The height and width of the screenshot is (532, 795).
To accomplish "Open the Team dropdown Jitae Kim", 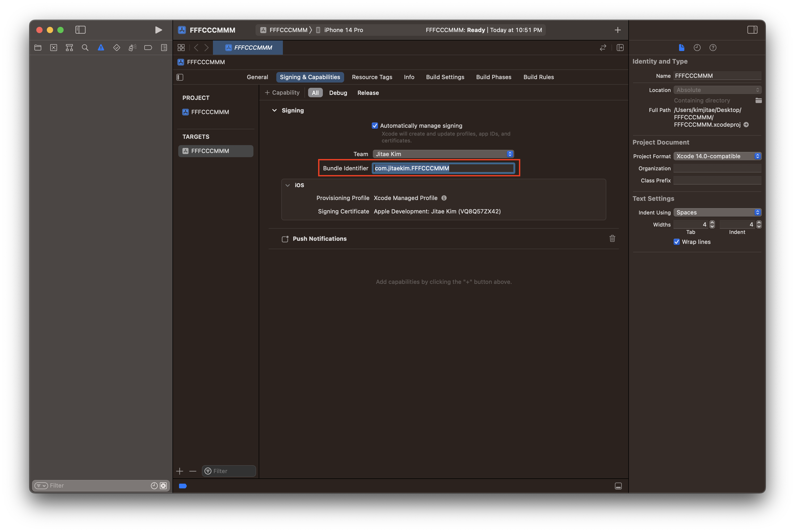I will click(x=443, y=154).
